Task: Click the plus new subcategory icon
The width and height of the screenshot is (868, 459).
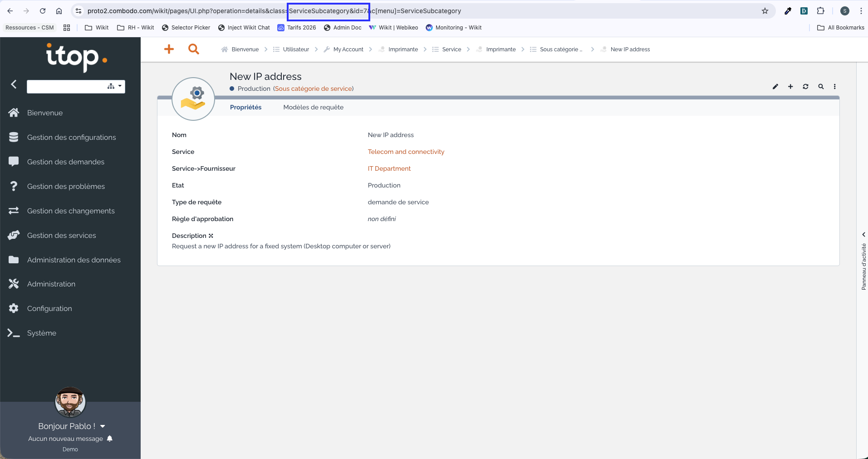Action: 790,86
